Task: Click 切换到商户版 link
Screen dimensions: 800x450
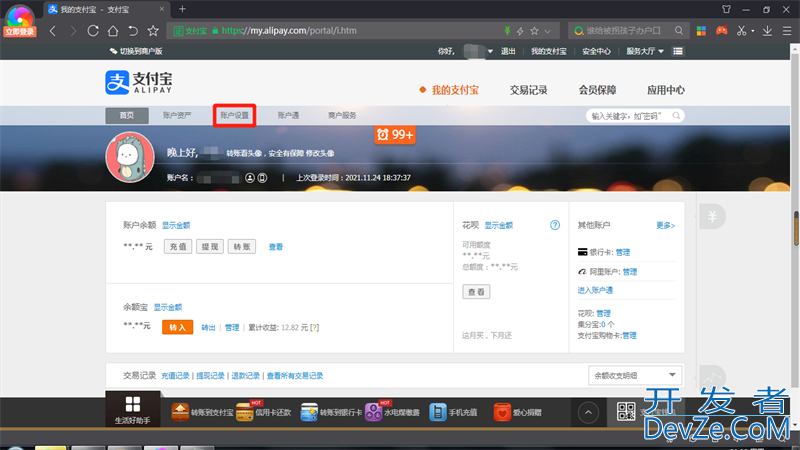Action: pos(136,51)
